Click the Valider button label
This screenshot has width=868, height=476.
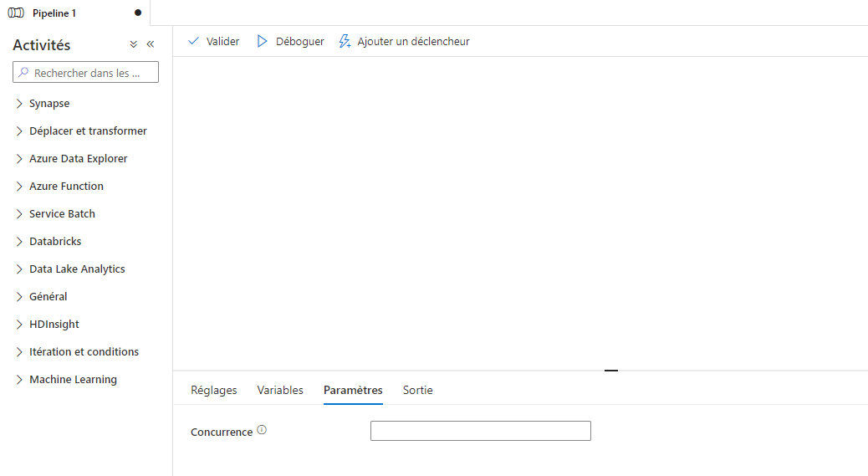[x=223, y=42]
